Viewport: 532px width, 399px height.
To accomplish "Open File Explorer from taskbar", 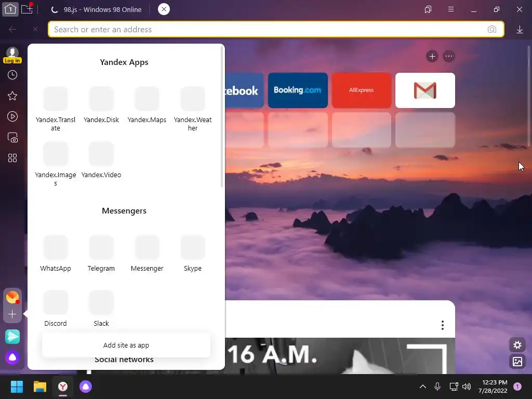I will coord(39,387).
